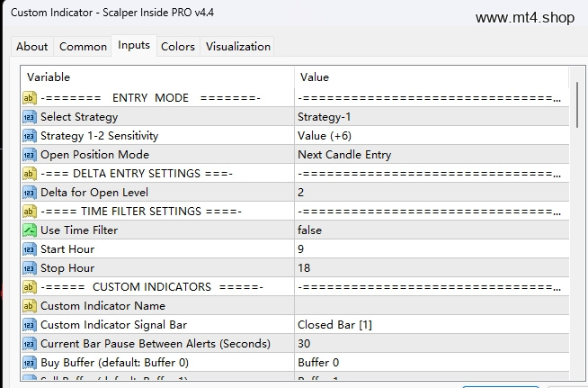The width and height of the screenshot is (588, 388).
Task: Click the string icon beside TIME FILTER SETTINGS
Action: point(30,212)
